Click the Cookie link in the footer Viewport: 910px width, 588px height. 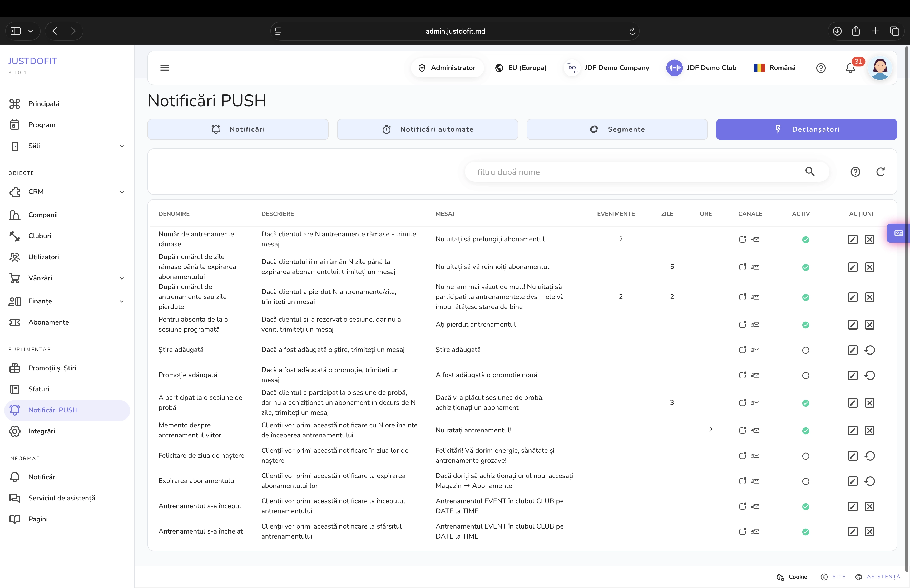(792, 576)
